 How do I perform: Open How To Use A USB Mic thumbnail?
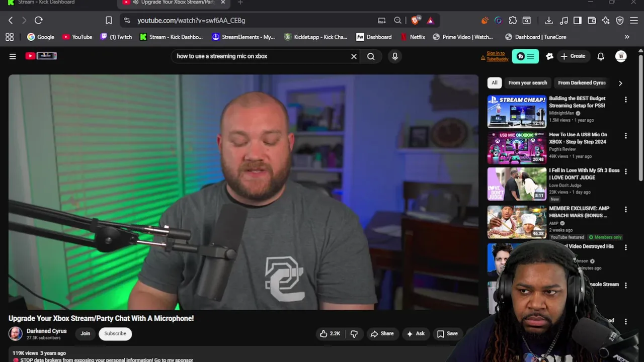pos(517,147)
